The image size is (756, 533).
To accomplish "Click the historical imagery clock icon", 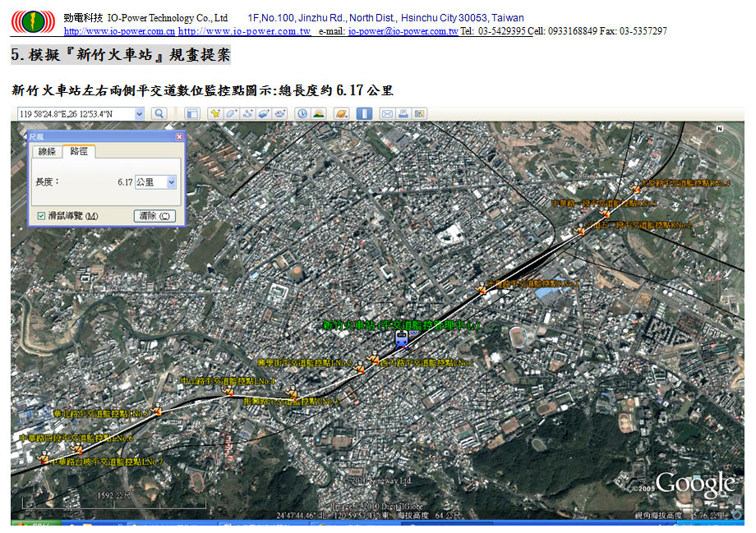I will (302, 113).
